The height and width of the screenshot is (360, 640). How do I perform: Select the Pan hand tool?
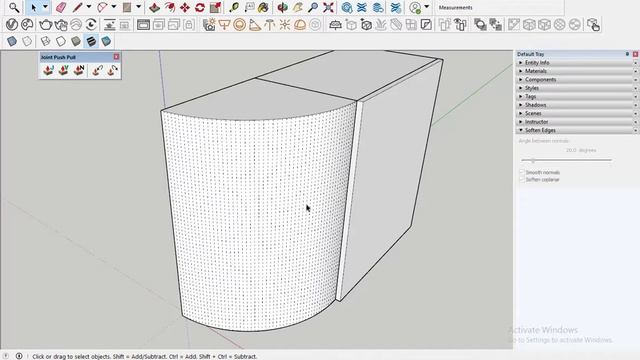click(x=298, y=7)
